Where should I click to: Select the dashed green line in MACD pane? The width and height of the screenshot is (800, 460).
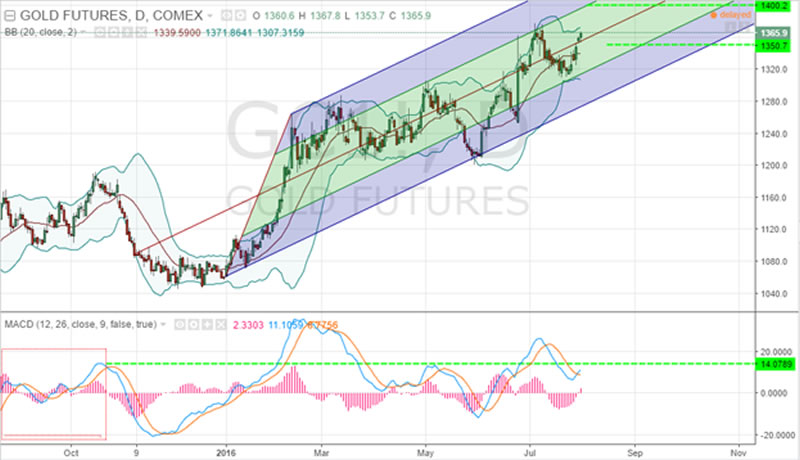431,364
